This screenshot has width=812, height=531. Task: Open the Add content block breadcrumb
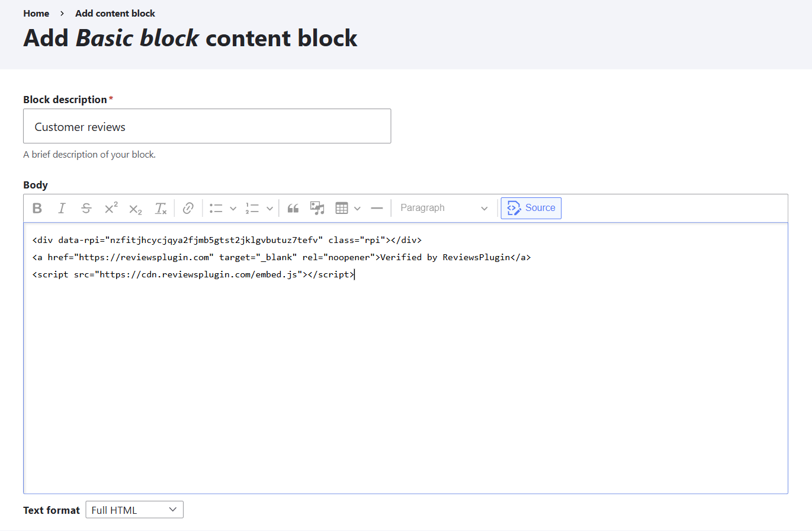point(115,13)
